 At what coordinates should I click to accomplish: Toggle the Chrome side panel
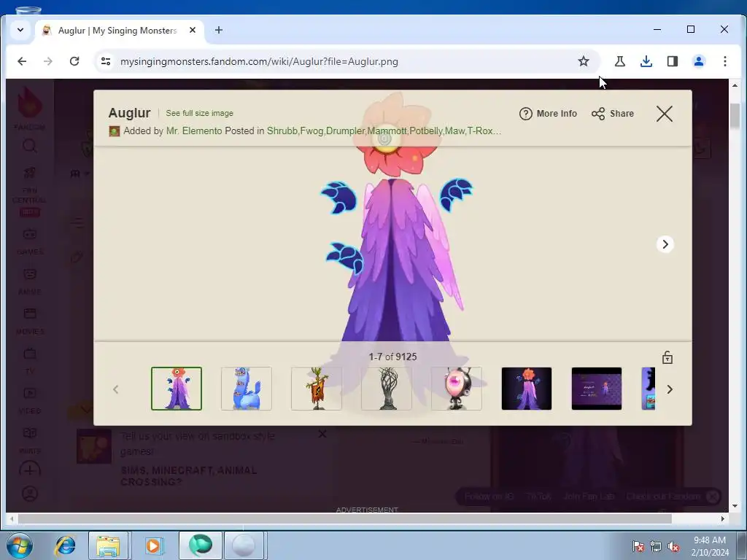[x=672, y=61]
